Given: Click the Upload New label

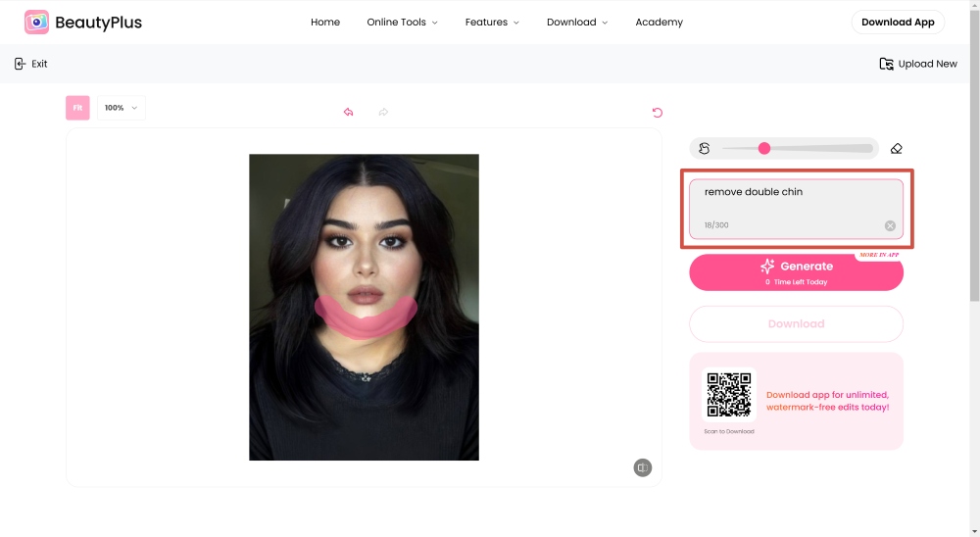Looking at the screenshot, I should tap(927, 64).
